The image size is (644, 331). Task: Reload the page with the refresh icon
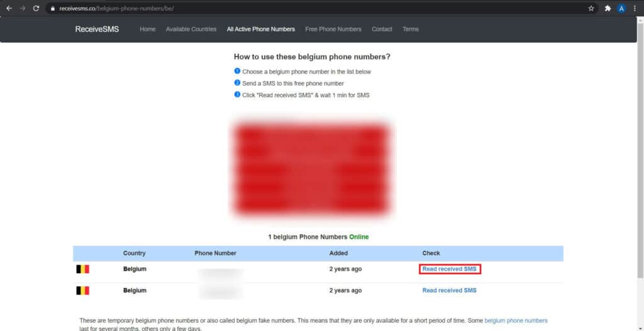coord(36,8)
